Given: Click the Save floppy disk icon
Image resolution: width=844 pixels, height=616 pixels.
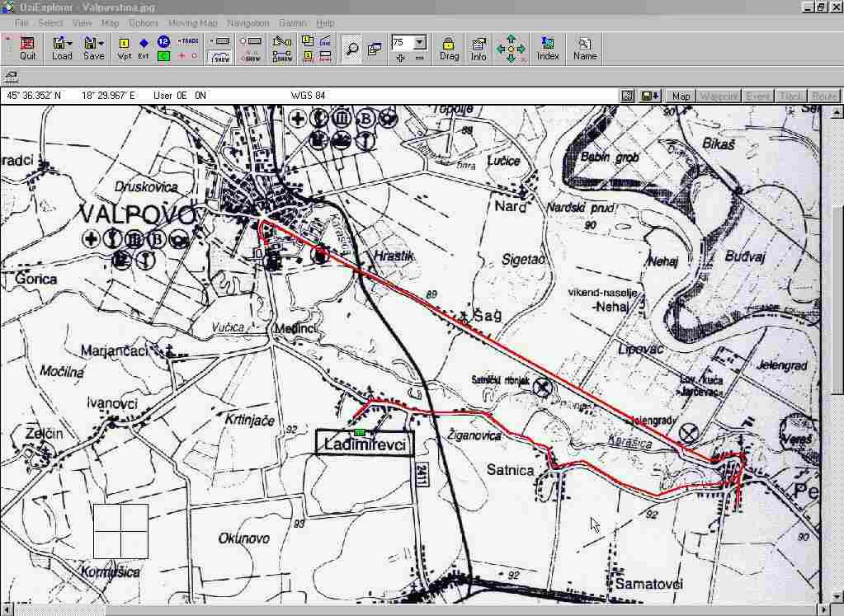Looking at the screenshot, I should 90,44.
